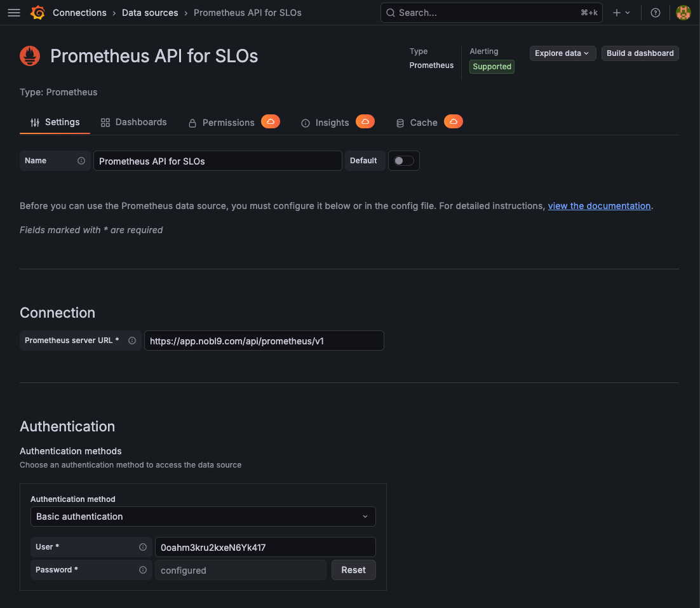This screenshot has height=608, width=700.
Task: Click the Supported alerting badge
Action: [492, 67]
